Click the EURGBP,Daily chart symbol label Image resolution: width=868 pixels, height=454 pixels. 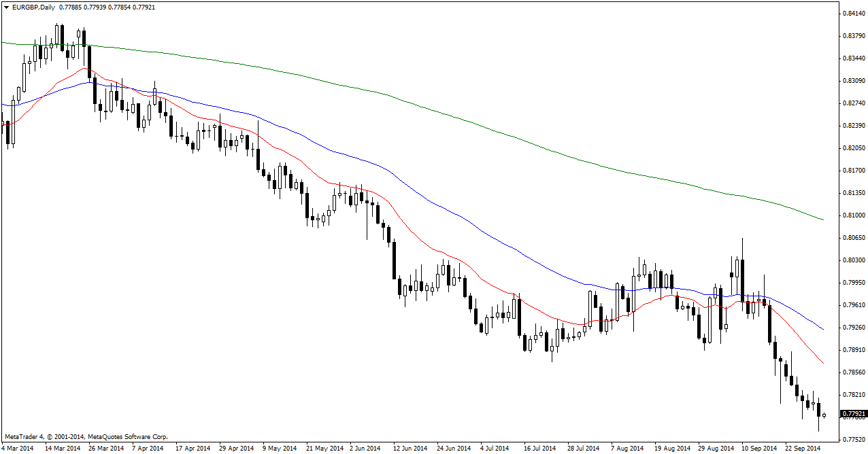(x=35, y=7)
